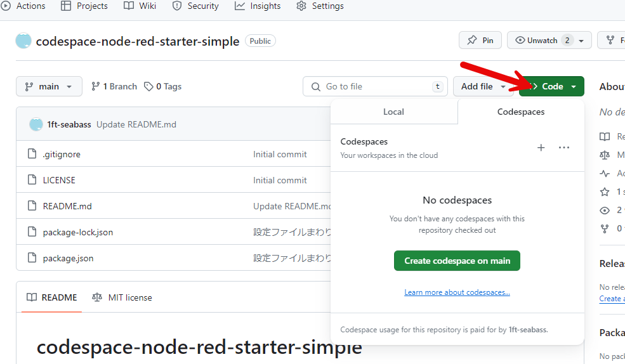Click the file icon beside .gitignore
This screenshot has height=364, width=625.
pyautogui.click(x=32, y=154)
